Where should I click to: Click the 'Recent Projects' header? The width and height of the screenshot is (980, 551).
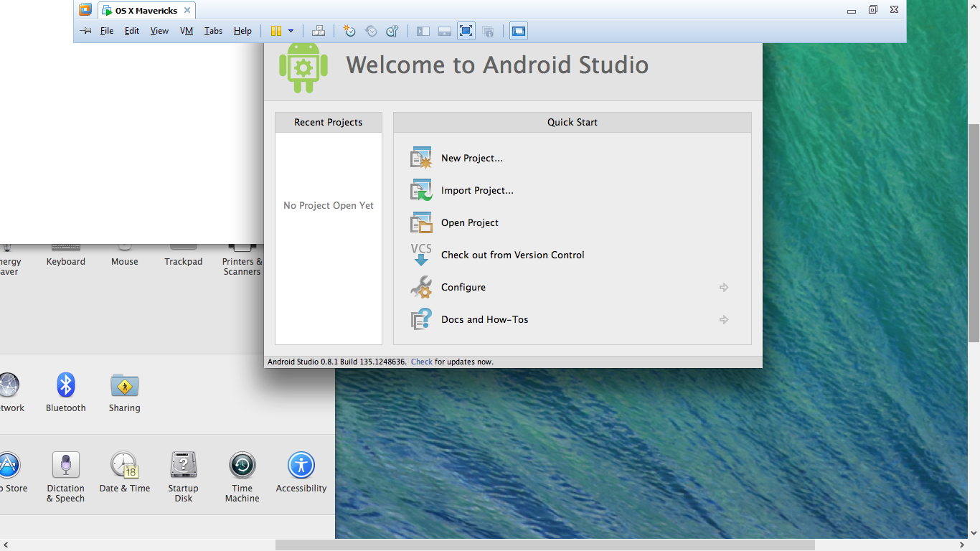pyautogui.click(x=329, y=122)
